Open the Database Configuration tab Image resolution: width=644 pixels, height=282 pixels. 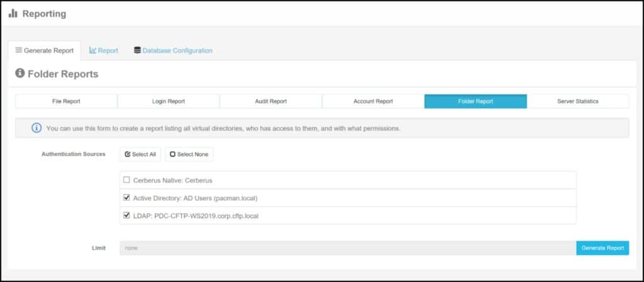click(177, 50)
